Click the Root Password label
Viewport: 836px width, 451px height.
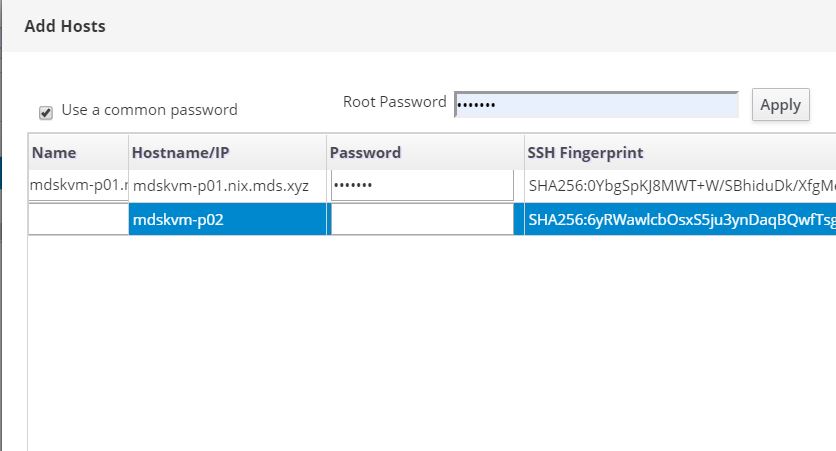[x=394, y=102]
